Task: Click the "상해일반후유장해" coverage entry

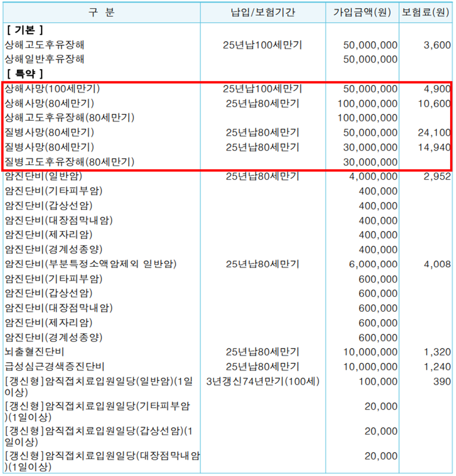Action: click(x=44, y=59)
